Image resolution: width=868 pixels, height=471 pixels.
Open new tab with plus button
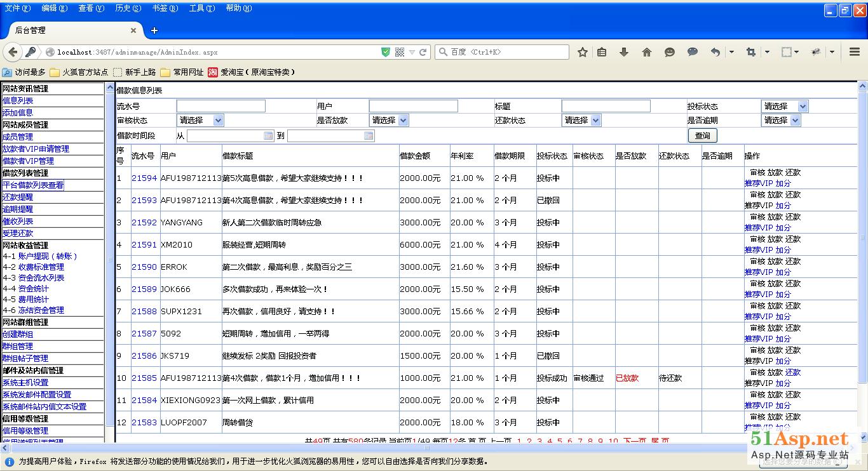tap(154, 30)
